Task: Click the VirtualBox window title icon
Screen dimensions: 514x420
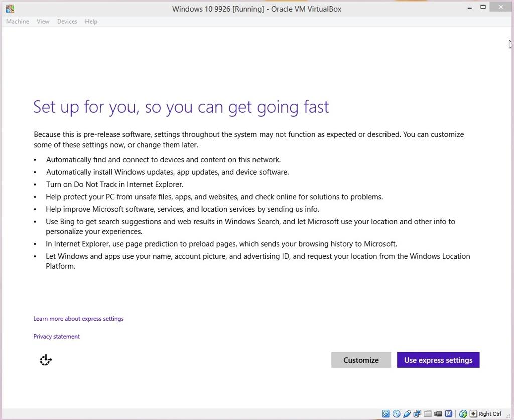Action: [x=10, y=9]
